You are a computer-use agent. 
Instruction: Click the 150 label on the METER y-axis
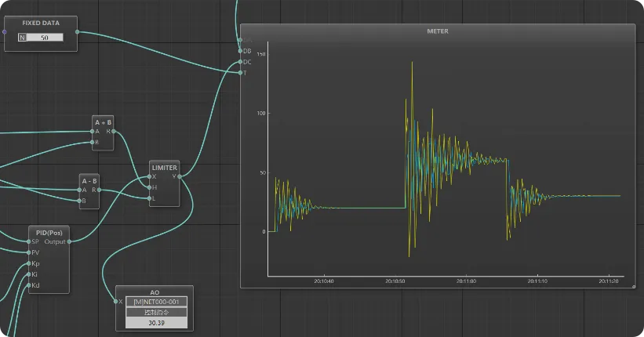click(x=261, y=54)
